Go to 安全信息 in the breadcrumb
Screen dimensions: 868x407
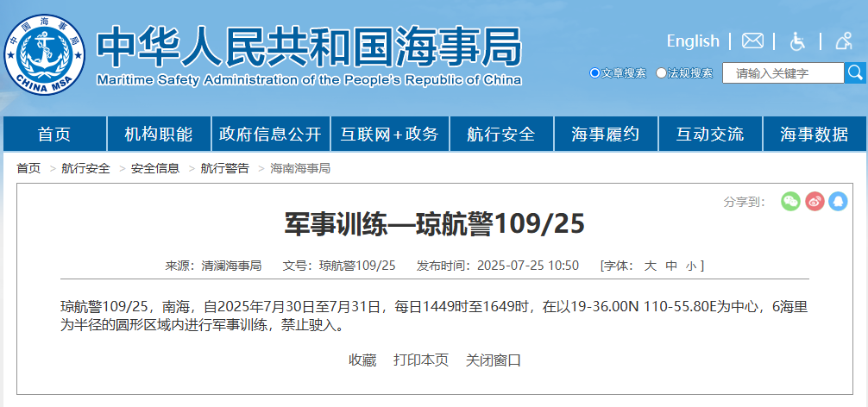[x=155, y=169]
